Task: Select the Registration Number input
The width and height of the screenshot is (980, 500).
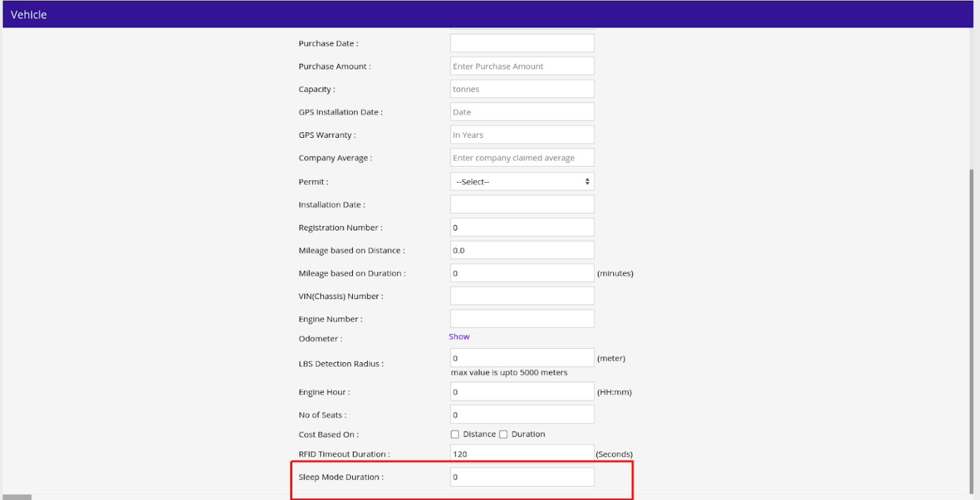Action: (522, 227)
